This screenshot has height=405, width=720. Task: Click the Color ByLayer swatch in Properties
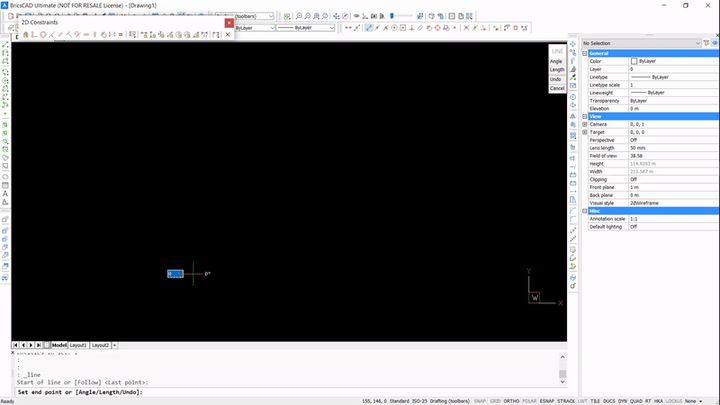(x=634, y=61)
